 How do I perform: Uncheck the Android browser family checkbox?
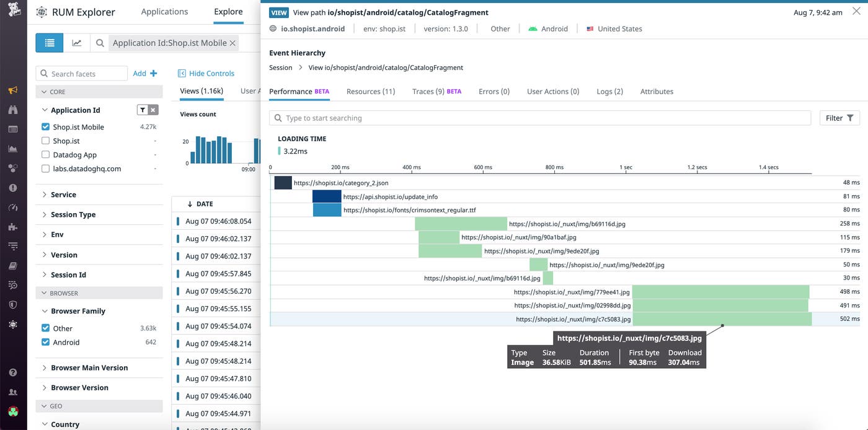click(x=45, y=342)
